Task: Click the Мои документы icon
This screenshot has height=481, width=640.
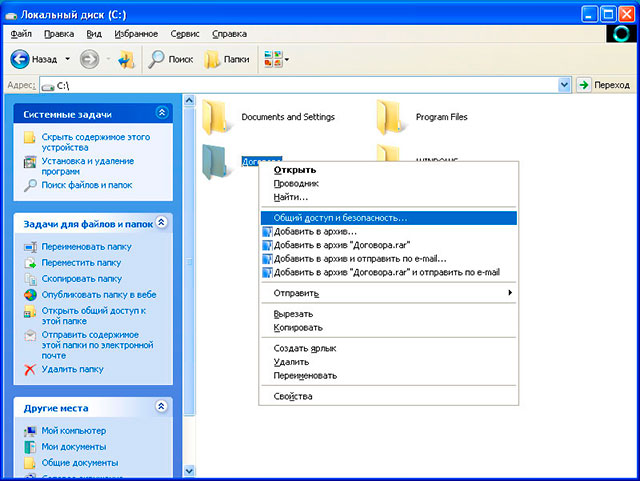Action: tap(30, 447)
